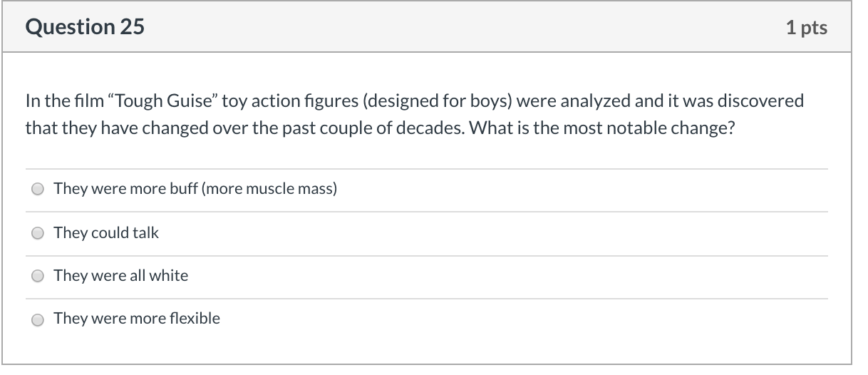
Task: Click the "They were all white" answer label
Action: 121,276
